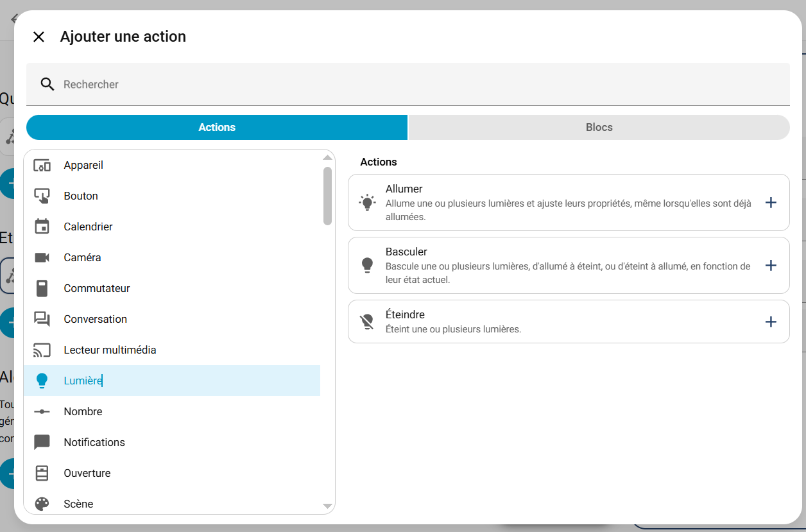This screenshot has width=806, height=532.
Task: Click the Calendrier calendar icon
Action: [x=42, y=227]
